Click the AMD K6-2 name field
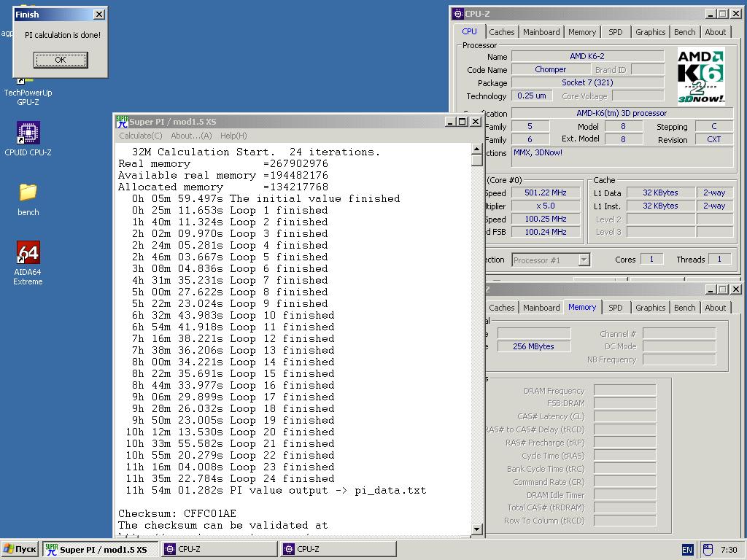 [587, 56]
